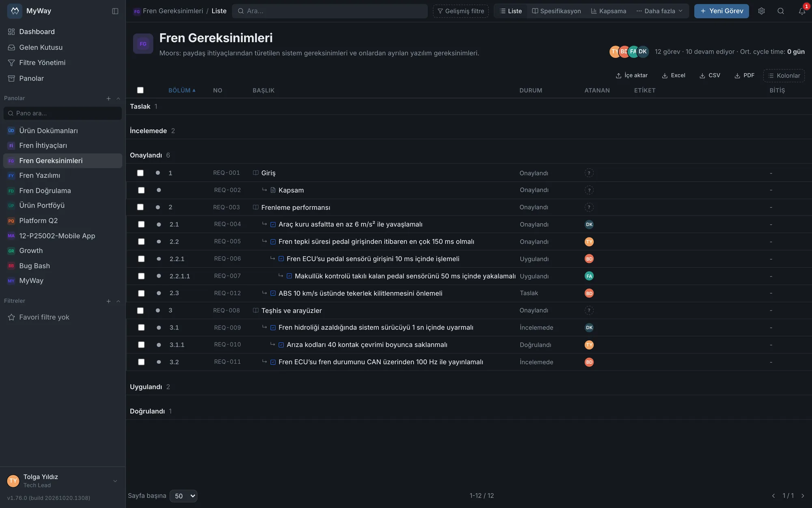The height and width of the screenshot is (508, 812).
Task: Click BD assignee avatar on REQ-006 row
Action: pyautogui.click(x=589, y=259)
